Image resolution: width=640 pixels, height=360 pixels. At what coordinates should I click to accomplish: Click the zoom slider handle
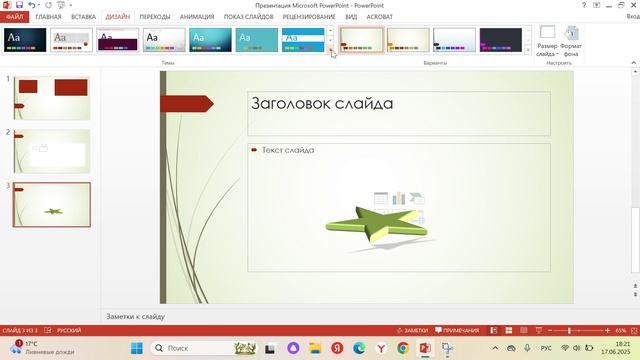coord(569,330)
